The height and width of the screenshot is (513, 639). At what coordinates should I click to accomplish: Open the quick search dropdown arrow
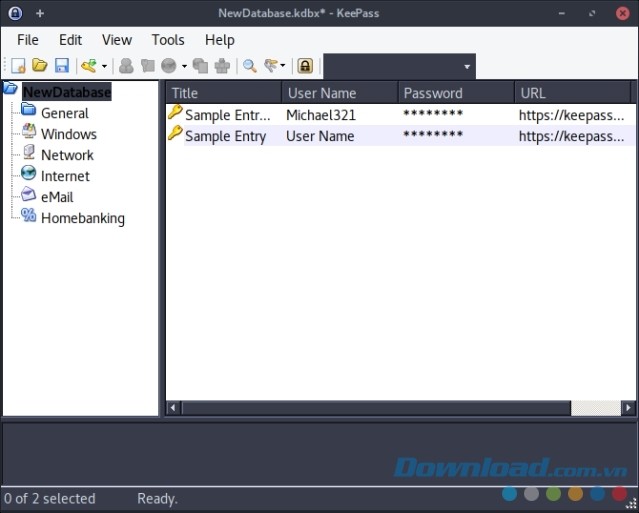click(x=467, y=66)
